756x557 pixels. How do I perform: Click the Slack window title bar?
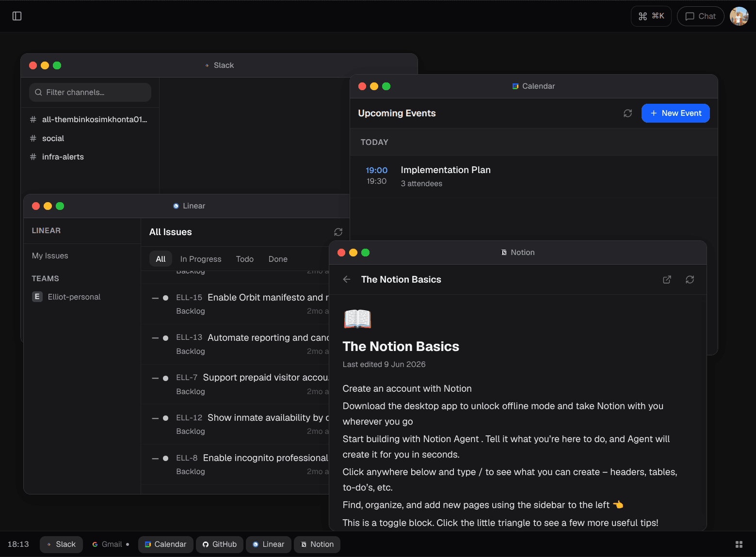tap(219, 65)
